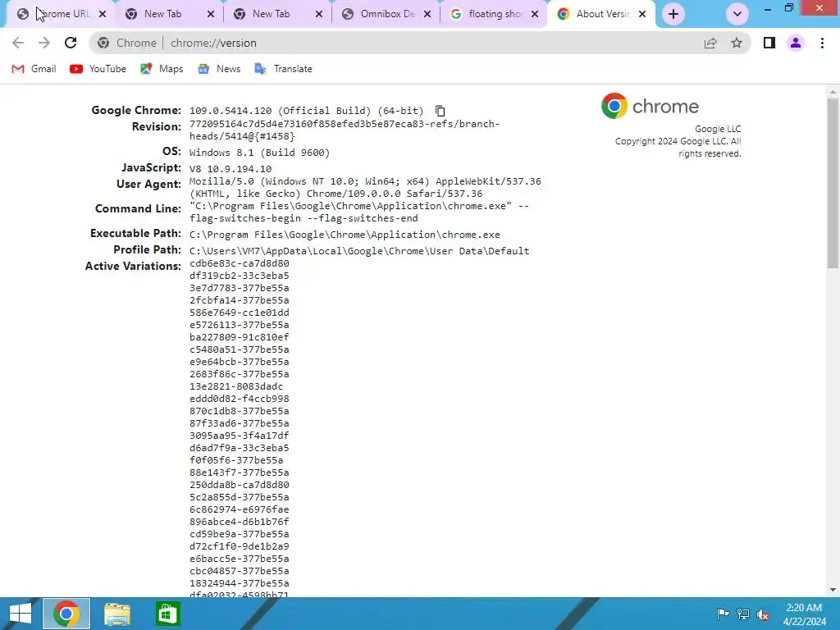Go back to previous page
This screenshot has width=840, height=630.
pyautogui.click(x=18, y=43)
